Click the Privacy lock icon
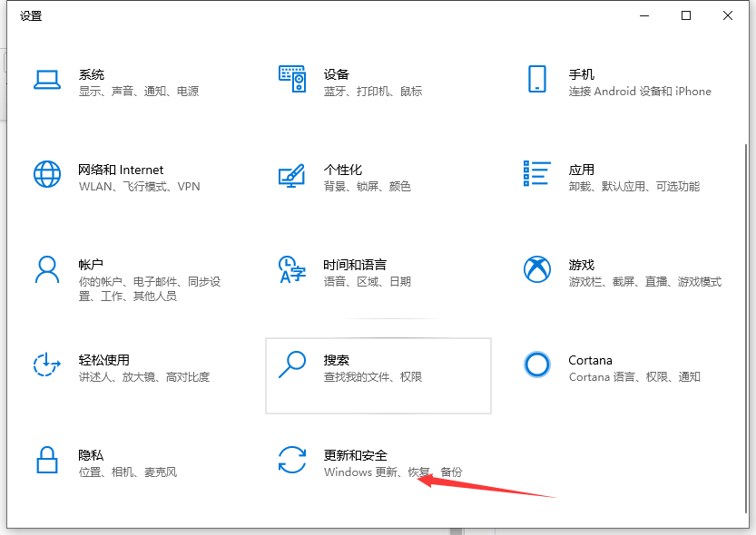 point(47,460)
